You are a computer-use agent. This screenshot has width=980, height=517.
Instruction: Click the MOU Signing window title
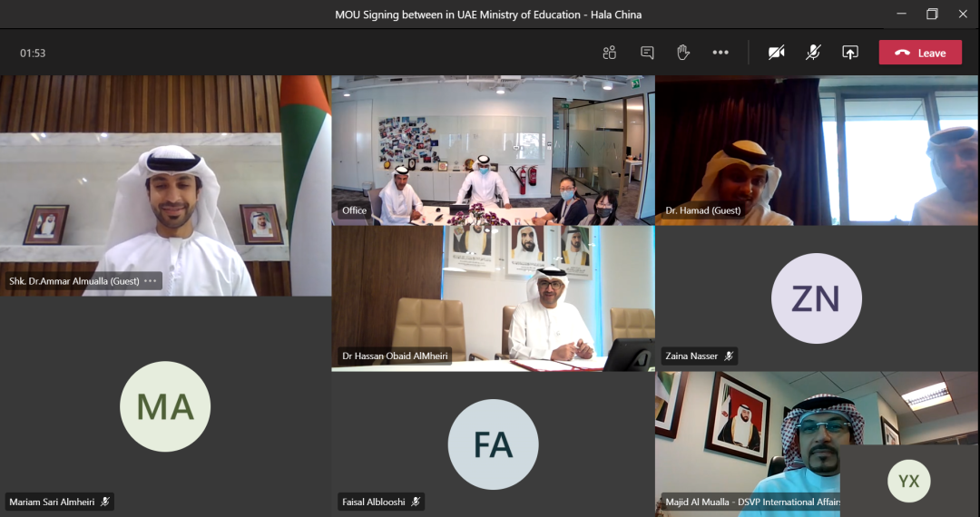[488, 15]
